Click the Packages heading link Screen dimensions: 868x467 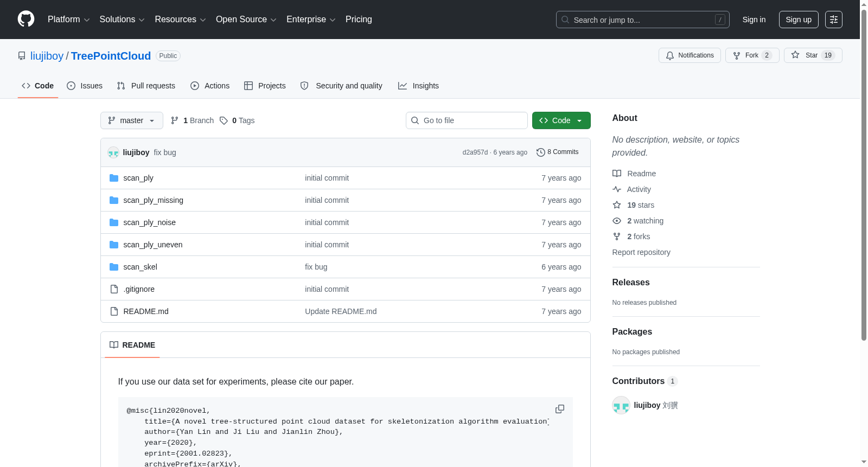(x=632, y=332)
